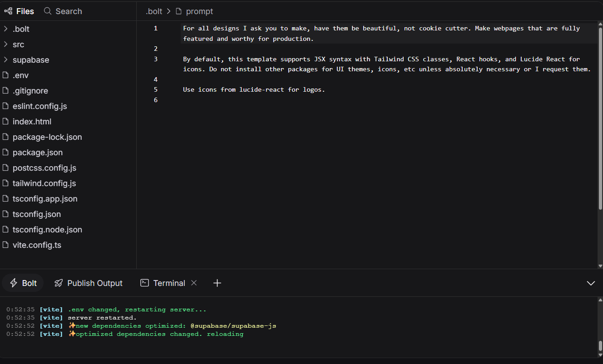Click the Bolt lightning icon
This screenshot has height=364, width=603.
14,283
